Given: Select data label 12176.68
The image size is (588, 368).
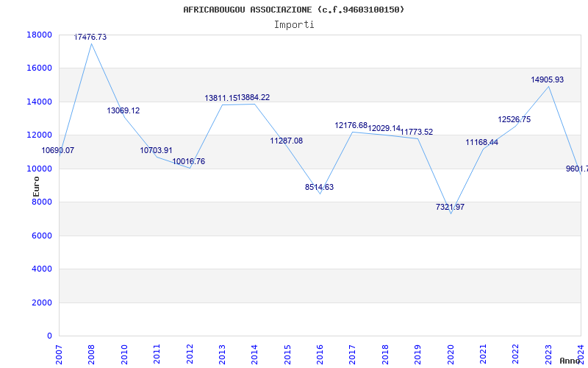Looking at the screenshot, I should pos(351,125).
